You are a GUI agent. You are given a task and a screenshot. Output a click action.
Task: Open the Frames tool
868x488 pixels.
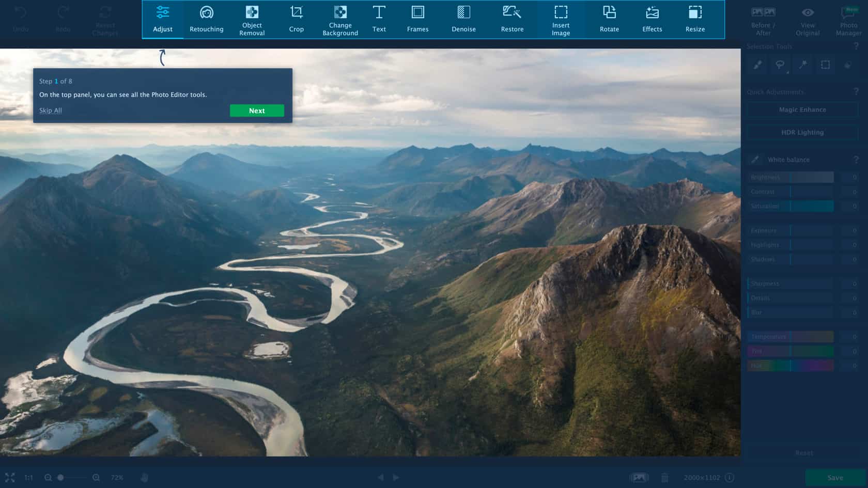pyautogui.click(x=417, y=20)
